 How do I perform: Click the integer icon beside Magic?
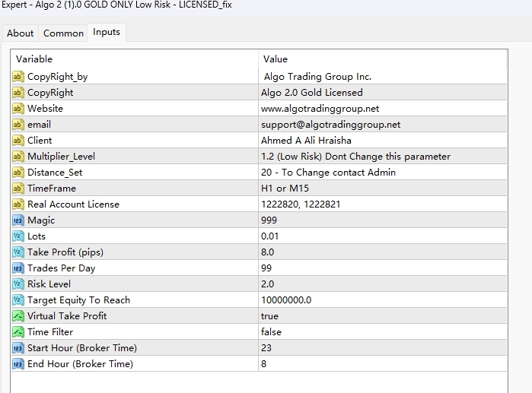coord(18,220)
